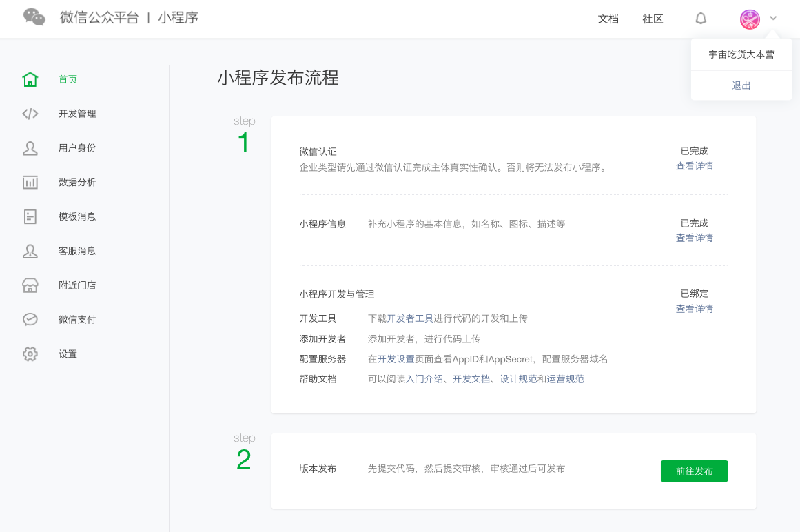Open the 首页 home icon in sidebar
The height and width of the screenshot is (532, 800).
(30, 79)
